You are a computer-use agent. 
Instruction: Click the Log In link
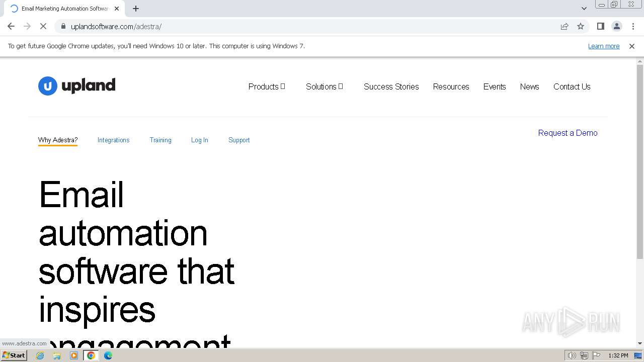tap(200, 140)
